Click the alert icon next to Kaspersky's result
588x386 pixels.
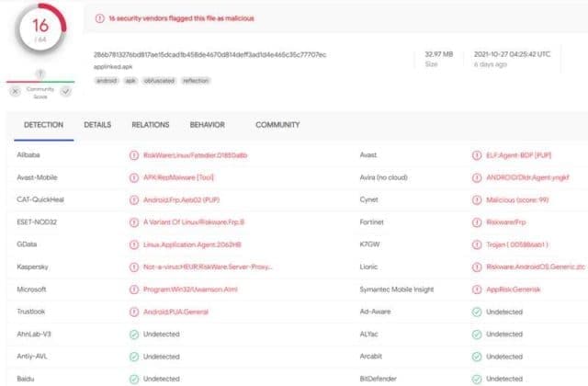pyautogui.click(x=134, y=267)
